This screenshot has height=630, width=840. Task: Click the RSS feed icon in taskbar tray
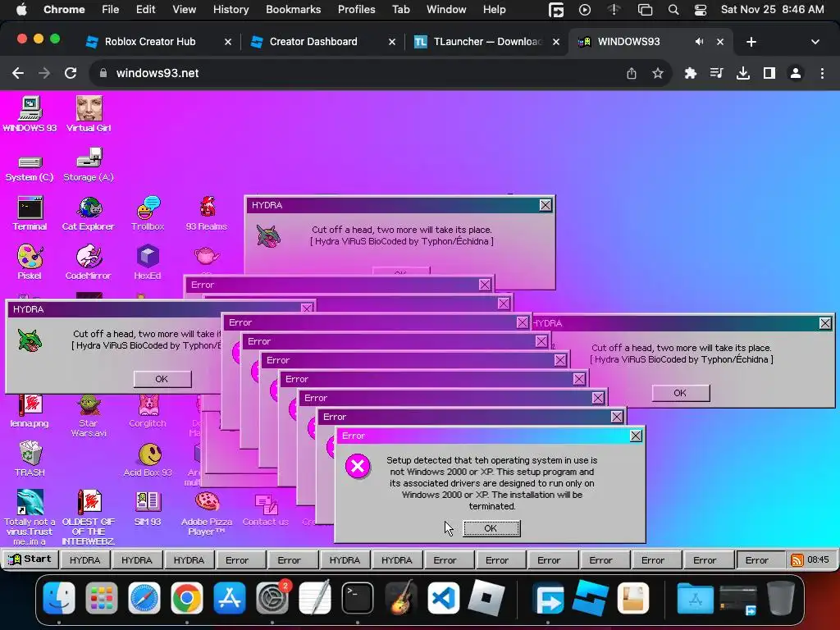point(797,560)
